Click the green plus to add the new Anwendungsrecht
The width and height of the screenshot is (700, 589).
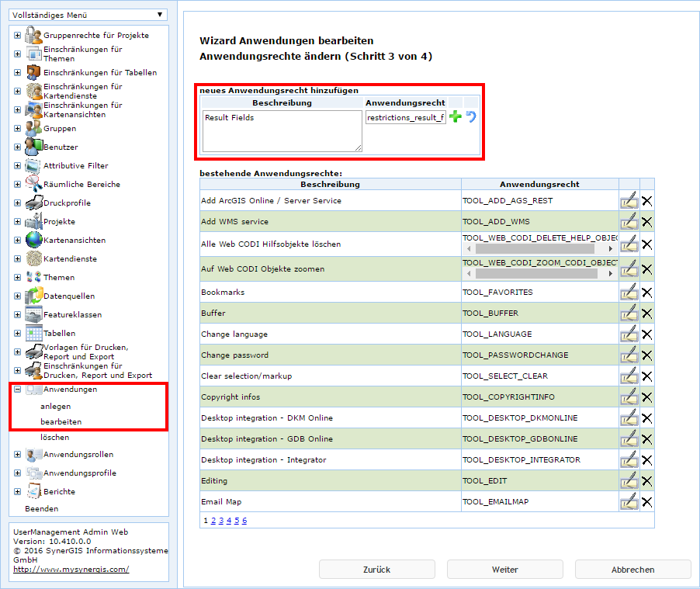click(456, 117)
